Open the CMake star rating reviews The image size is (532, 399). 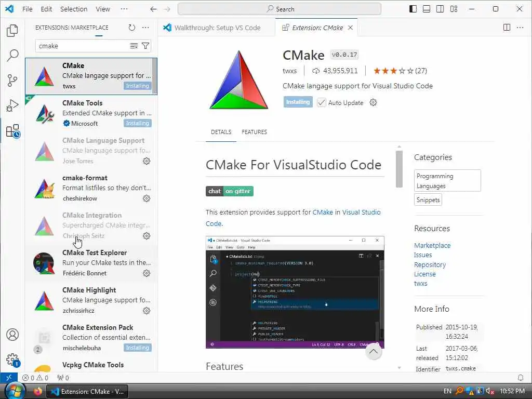click(400, 71)
